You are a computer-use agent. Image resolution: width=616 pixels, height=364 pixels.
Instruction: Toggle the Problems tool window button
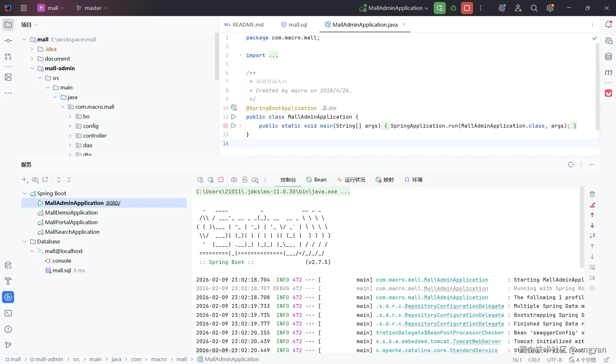point(8,329)
